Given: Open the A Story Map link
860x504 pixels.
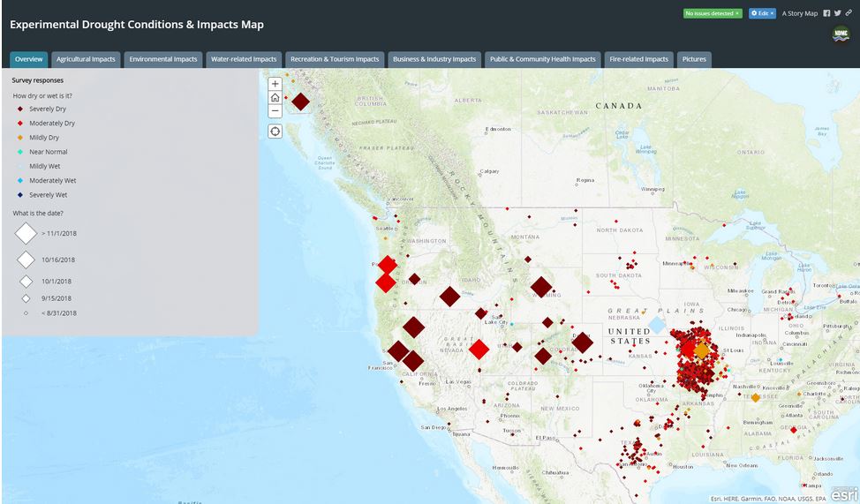Looking at the screenshot, I should coord(799,13).
